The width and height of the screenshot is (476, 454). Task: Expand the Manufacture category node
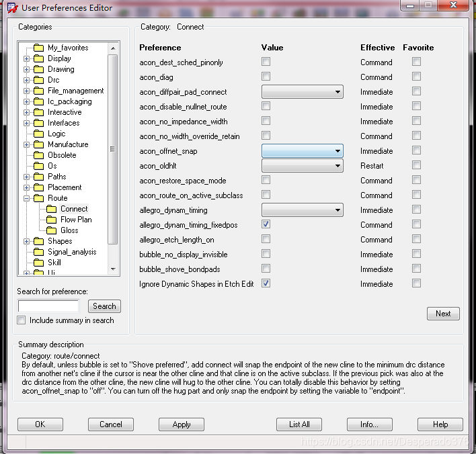point(27,145)
